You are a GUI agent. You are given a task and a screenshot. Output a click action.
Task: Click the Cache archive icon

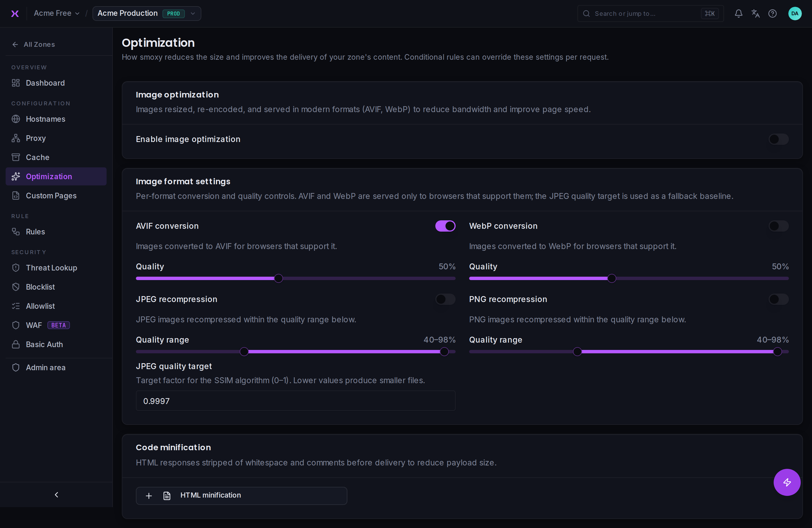tap(16, 157)
